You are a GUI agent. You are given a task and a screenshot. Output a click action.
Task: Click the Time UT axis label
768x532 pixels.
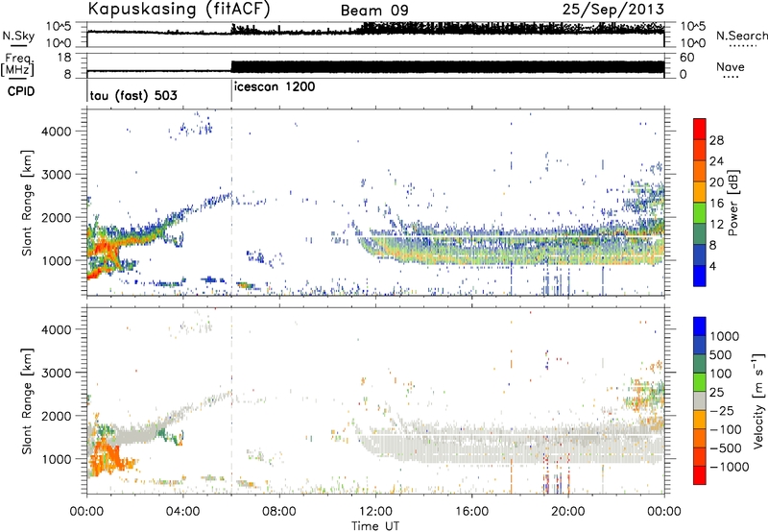click(x=375, y=525)
